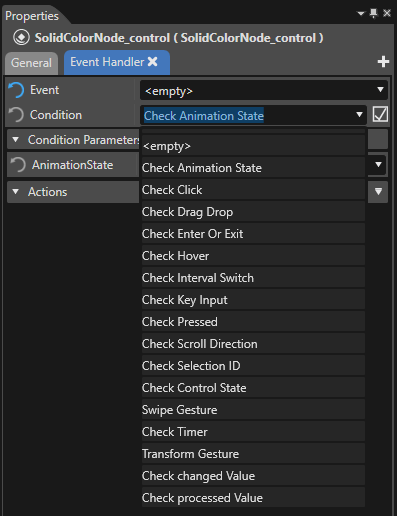Select the Event Handler tab

pyautogui.click(x=117, y=62)
